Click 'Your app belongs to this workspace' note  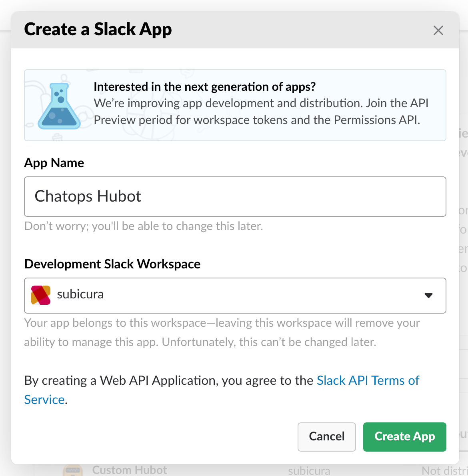point(222,332)
